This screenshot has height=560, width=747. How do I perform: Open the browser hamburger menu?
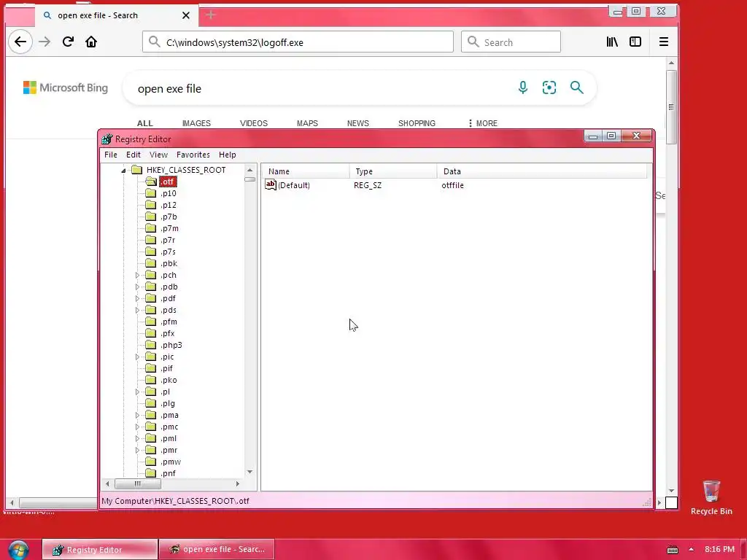(x=664, y=42)
